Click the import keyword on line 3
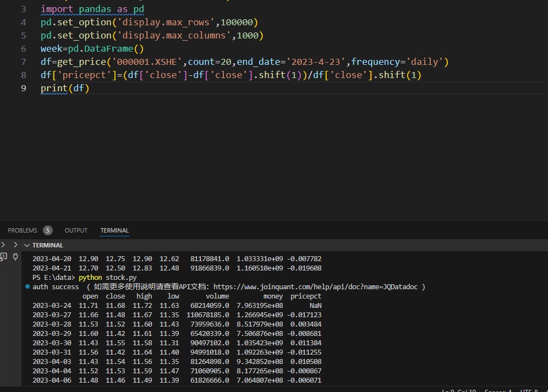The height and width of the screenshot is (392, 548). click(56, 9)
